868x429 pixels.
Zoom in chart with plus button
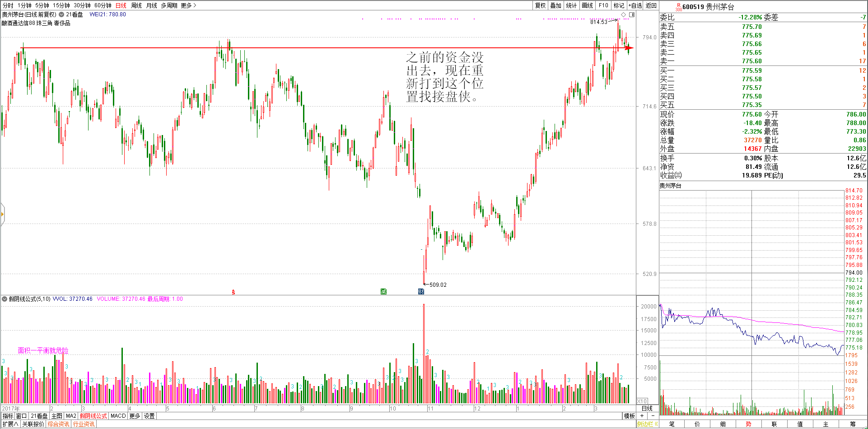642,416
